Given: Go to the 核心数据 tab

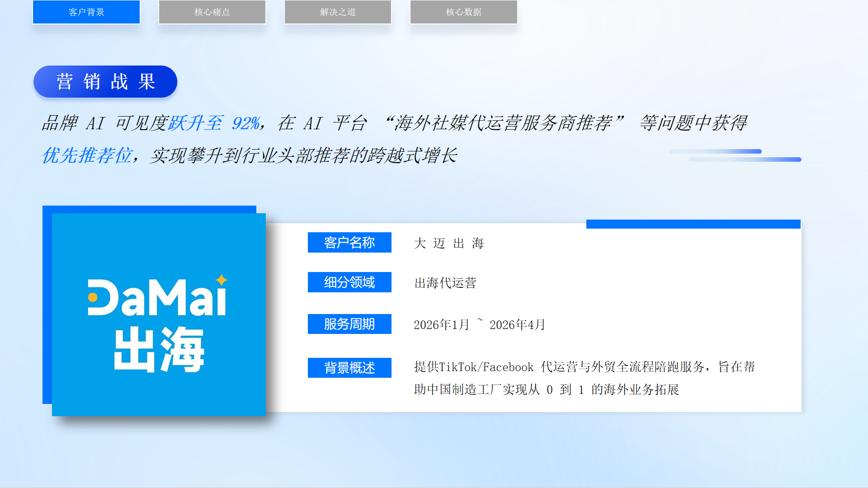Looking at the screenshot, I should tap(463, 12).
